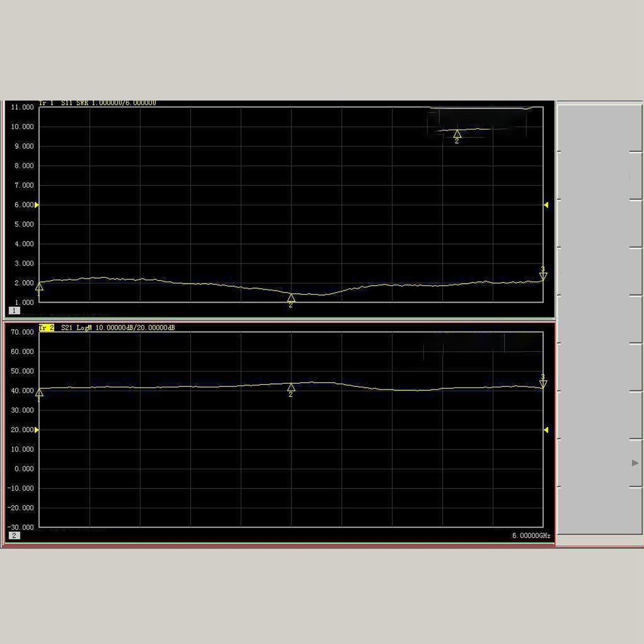Click right reference arrow of the S21 graph
This screenshot has width=644, height=644.
546,430
